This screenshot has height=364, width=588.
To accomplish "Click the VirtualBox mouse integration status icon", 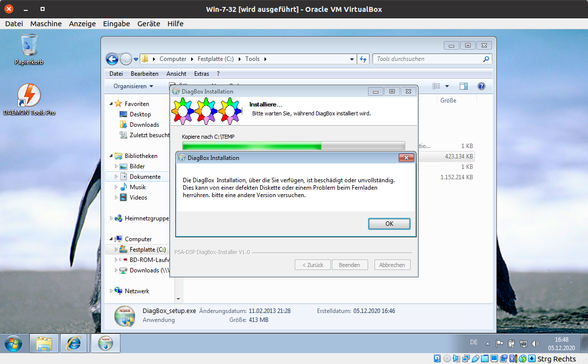I will click(x=523, y=359).
